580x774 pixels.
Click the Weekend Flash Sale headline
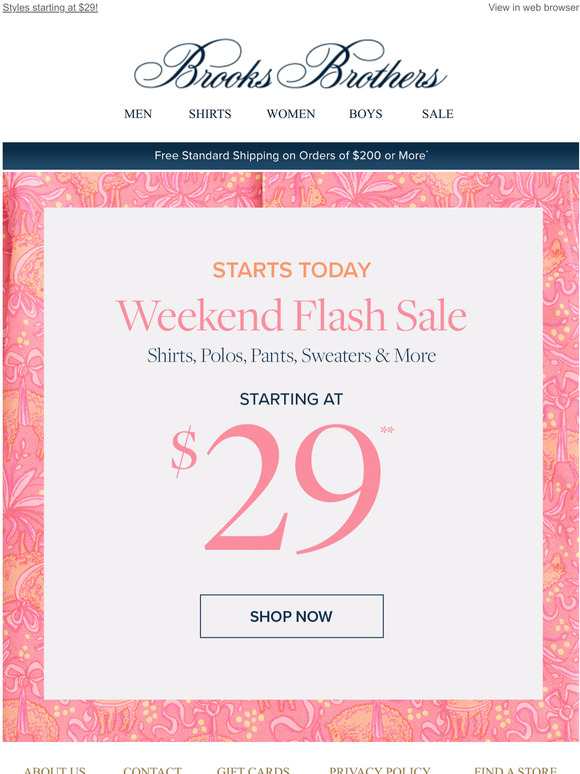click(x=291, y=315)
